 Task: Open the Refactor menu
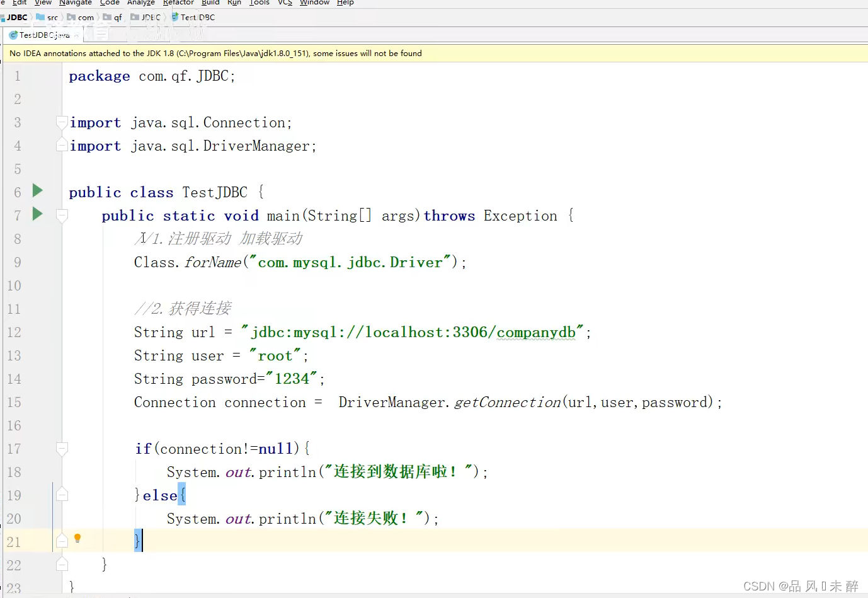[x=178, y=3]
